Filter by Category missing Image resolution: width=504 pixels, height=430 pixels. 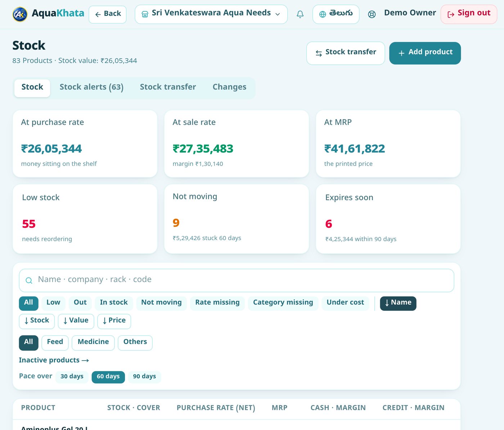click(x=283, y=303)
